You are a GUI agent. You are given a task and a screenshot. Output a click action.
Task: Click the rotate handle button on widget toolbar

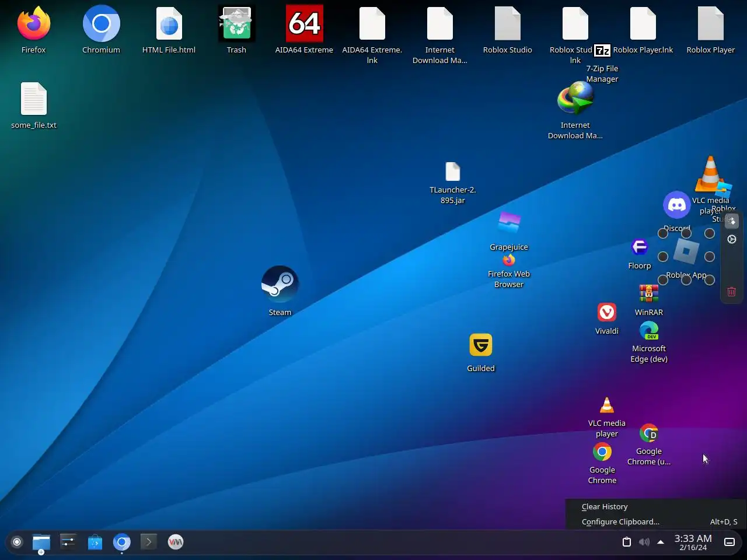732,221
